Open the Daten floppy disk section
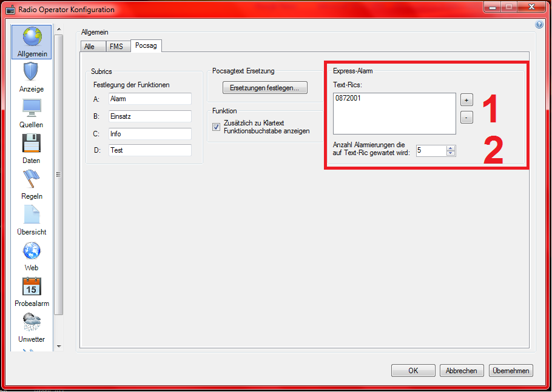Screen dimensions: 552x392 32,148
